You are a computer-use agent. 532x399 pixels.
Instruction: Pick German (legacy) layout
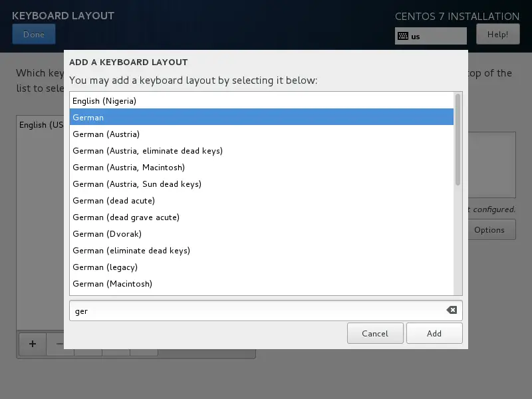[261, 267]
